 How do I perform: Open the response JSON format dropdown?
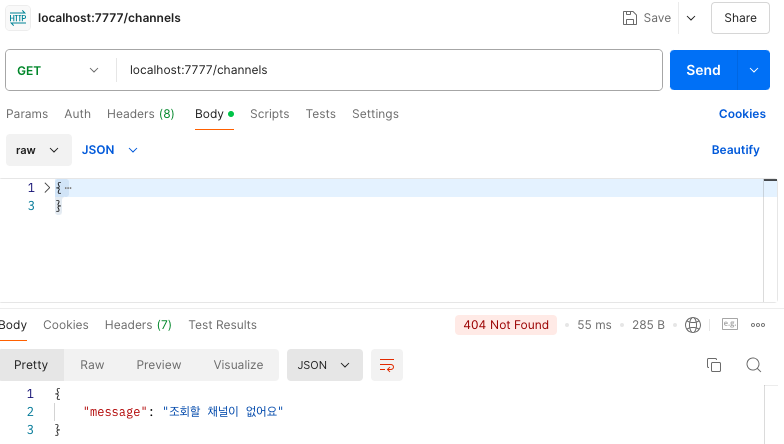(x=324, y=365)
